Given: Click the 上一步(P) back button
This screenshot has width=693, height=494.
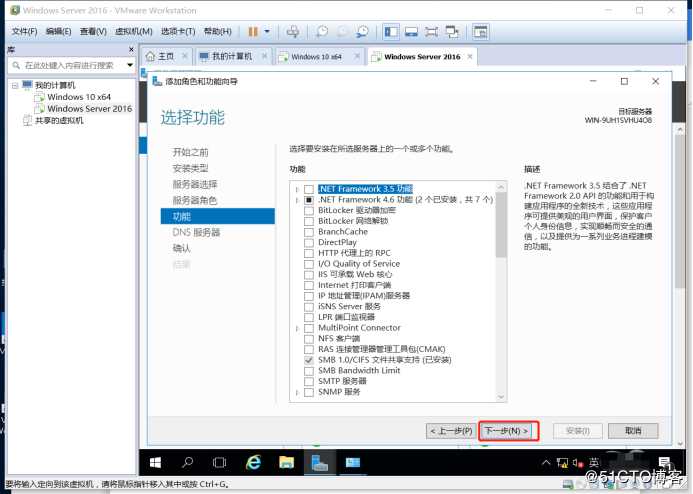Looking at the screenshot, I should [x=451, y=431].
